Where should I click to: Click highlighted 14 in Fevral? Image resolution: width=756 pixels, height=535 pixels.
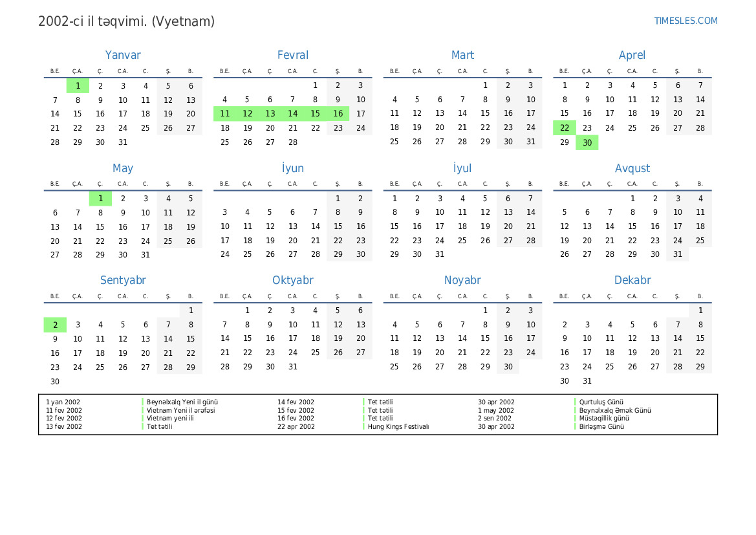tap(293, 114)
